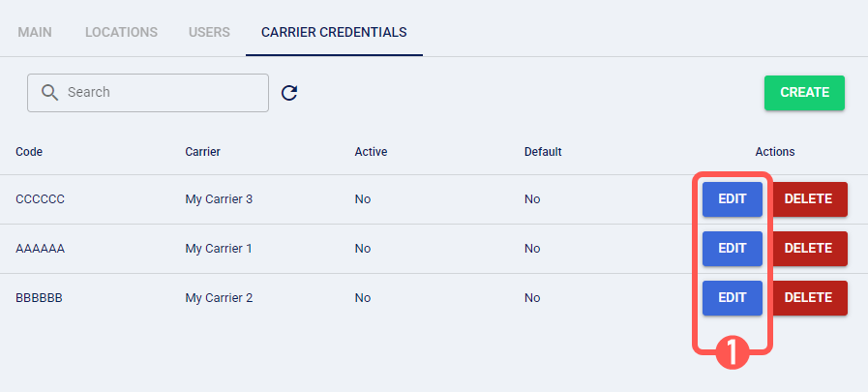Click the refresh icon next to search
The height and width of the screenshot is (392, 868).
289,93
